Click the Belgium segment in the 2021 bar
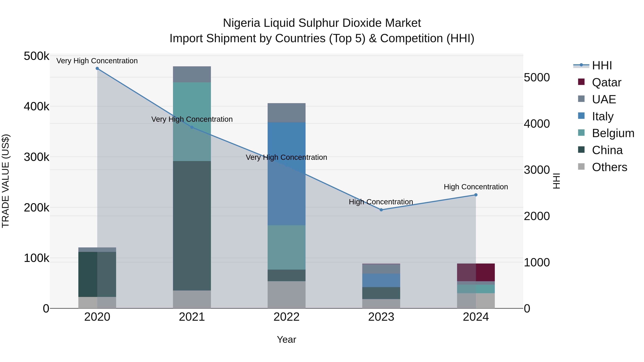This screenshot has width=644, height=362. 192,122
